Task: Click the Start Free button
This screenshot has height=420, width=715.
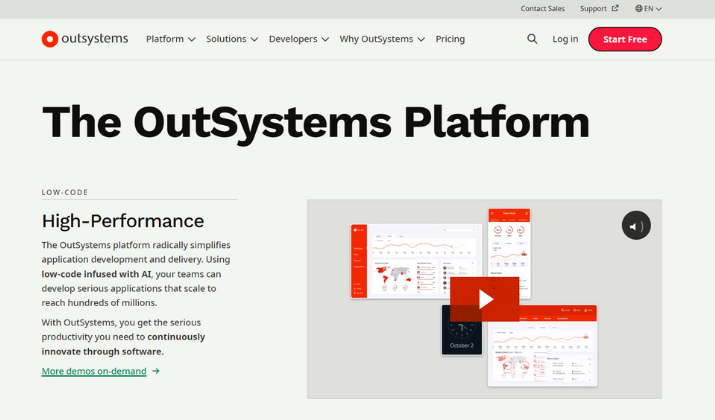Action: click(625, 39)
